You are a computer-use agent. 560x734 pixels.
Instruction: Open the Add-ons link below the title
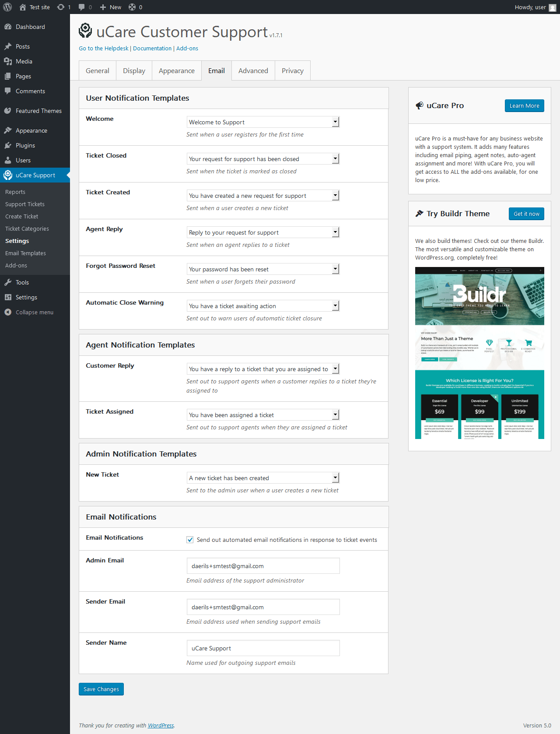[187, 49]
